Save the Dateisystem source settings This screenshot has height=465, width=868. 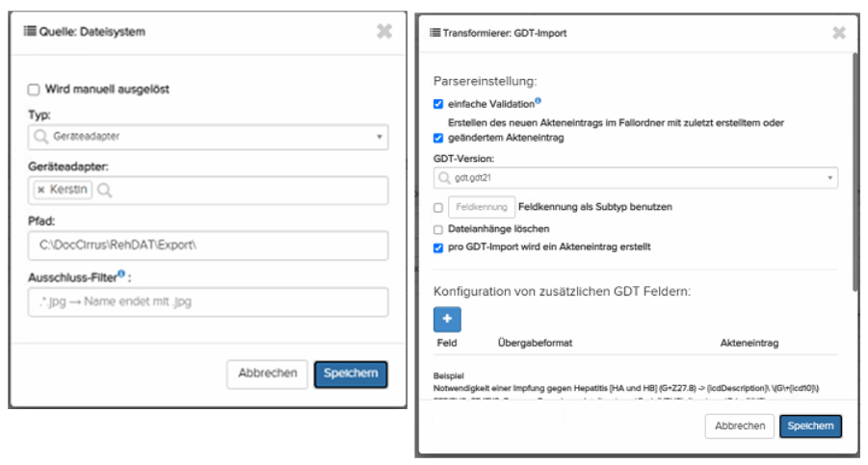click(x=351, y=375)
